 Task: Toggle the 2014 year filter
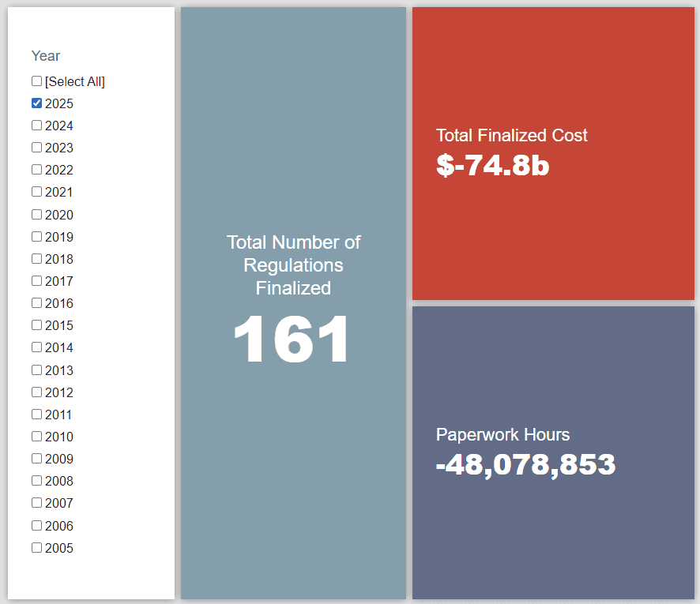pos(37,347)
